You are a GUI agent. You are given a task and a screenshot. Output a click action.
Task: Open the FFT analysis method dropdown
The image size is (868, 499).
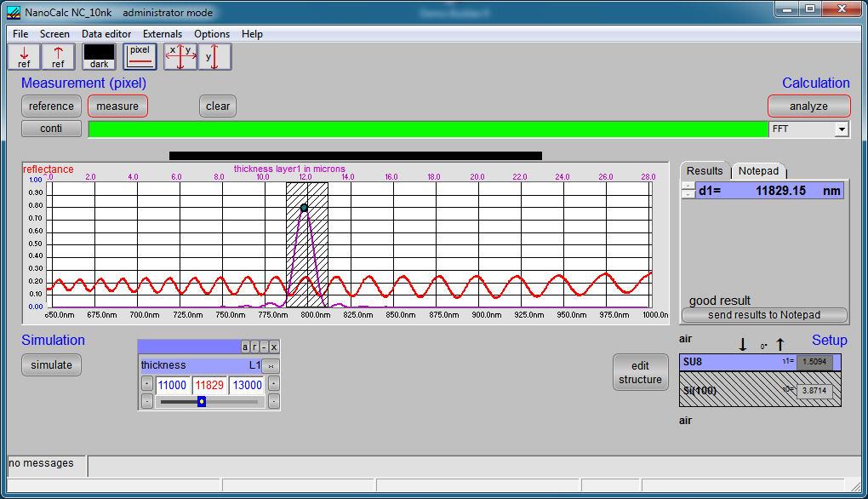[842, 129]
